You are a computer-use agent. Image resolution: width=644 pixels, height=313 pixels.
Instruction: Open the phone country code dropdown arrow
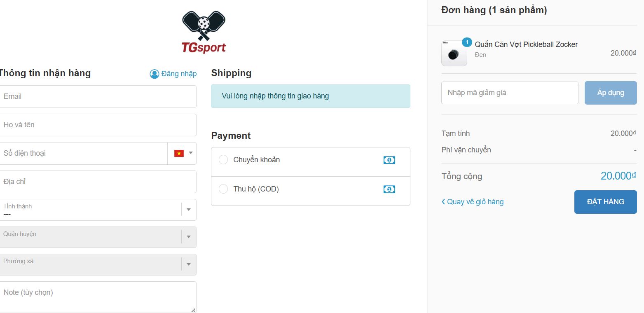click(190, 153)
